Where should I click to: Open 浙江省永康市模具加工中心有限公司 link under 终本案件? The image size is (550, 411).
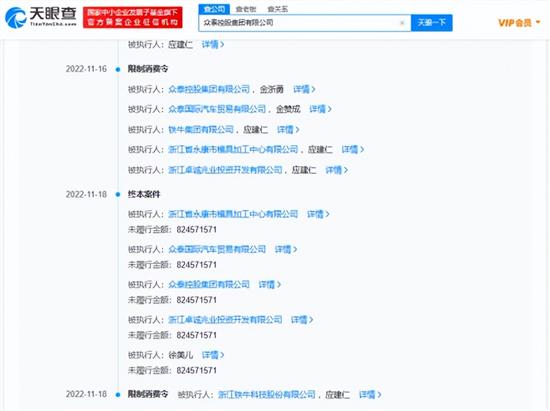tap(233, 214)
